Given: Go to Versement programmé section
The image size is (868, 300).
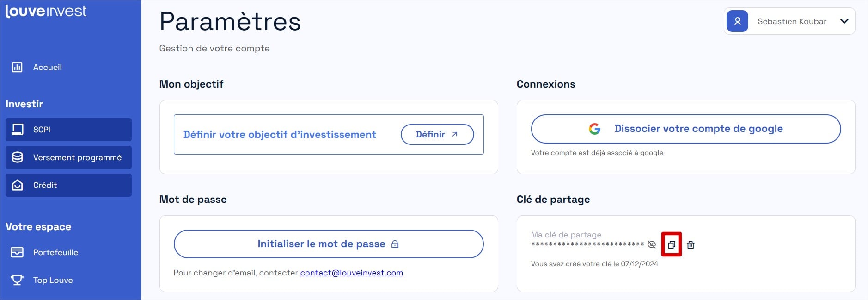Looking at the screenshot, I should [77, 157].
